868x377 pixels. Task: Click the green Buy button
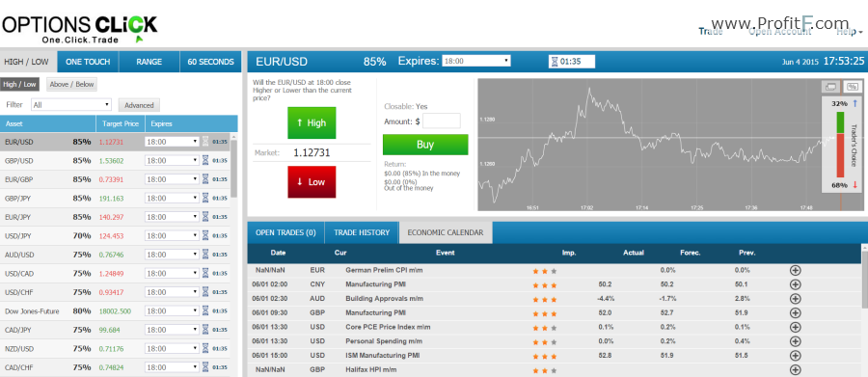click(x=425, y=145)
